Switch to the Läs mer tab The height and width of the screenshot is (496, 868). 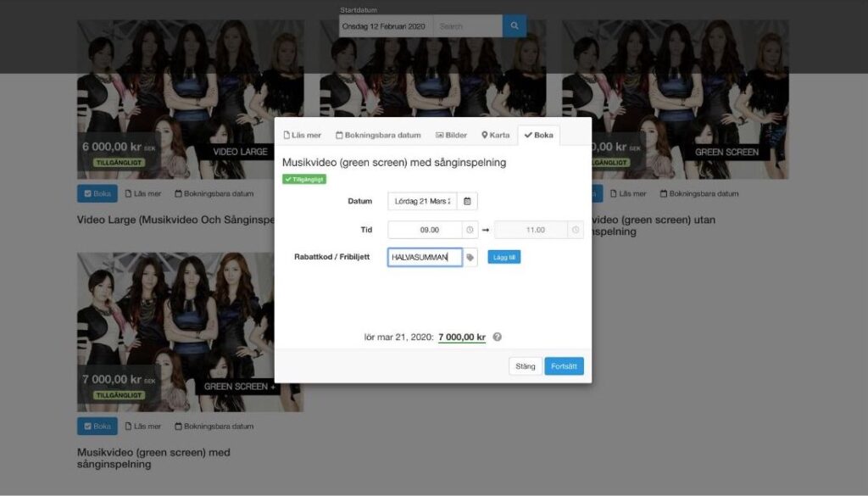click(x=303, y=135)
